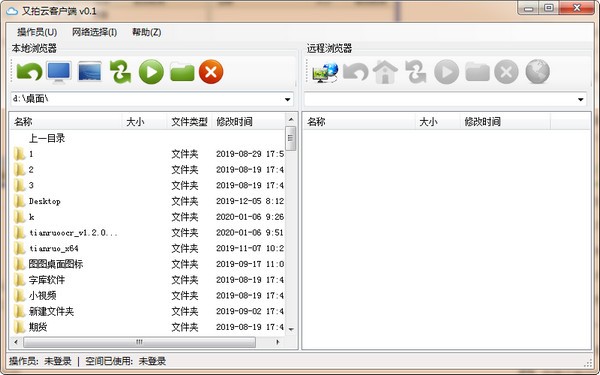Click the green play upload button
The width and height of the screenshot is (600, 375).
click(x=151, y=72)
